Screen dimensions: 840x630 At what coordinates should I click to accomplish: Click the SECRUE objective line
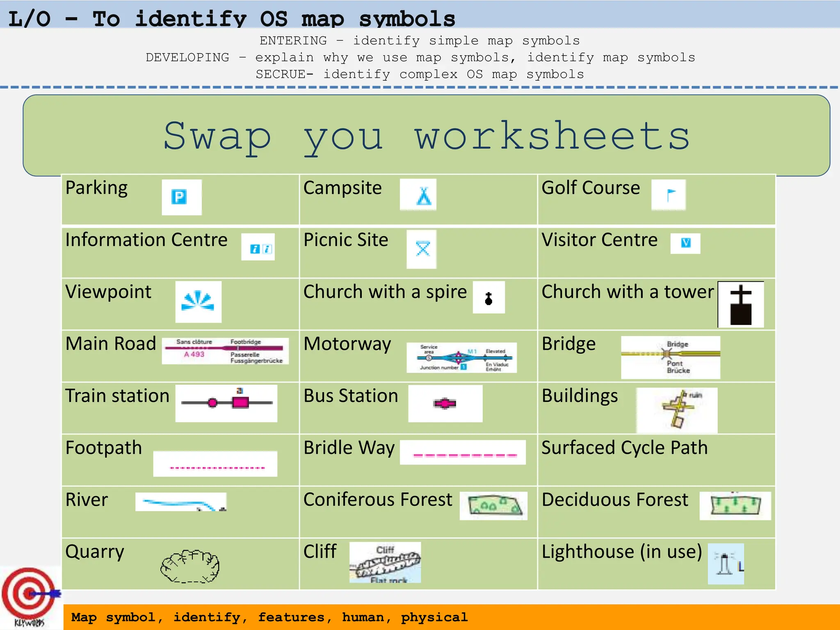coord(420,74)
